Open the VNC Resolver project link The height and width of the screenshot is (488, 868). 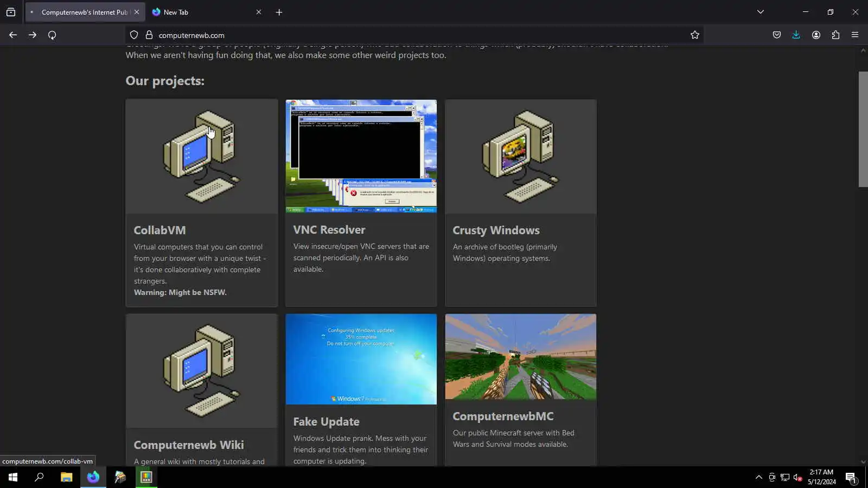point(329,230)
